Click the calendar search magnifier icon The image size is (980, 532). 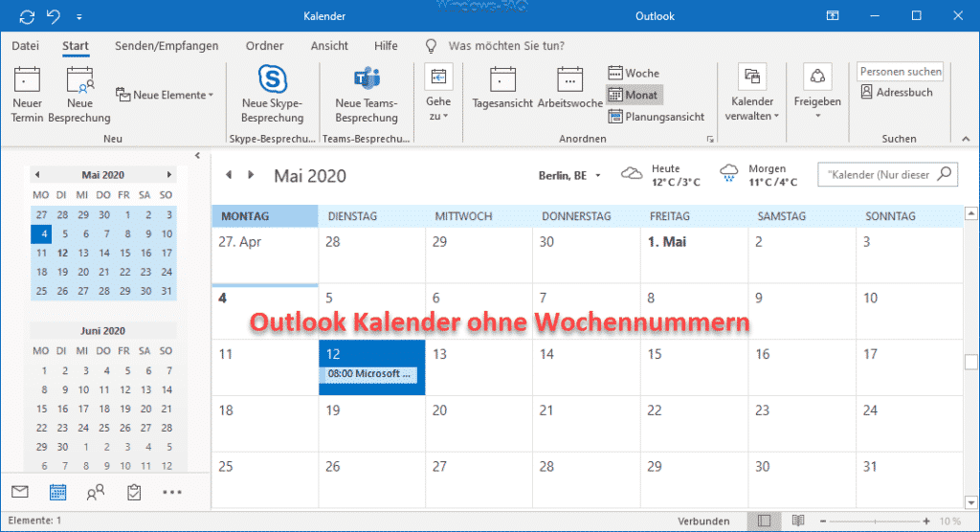pyautogui.click(x=945, y=174)
